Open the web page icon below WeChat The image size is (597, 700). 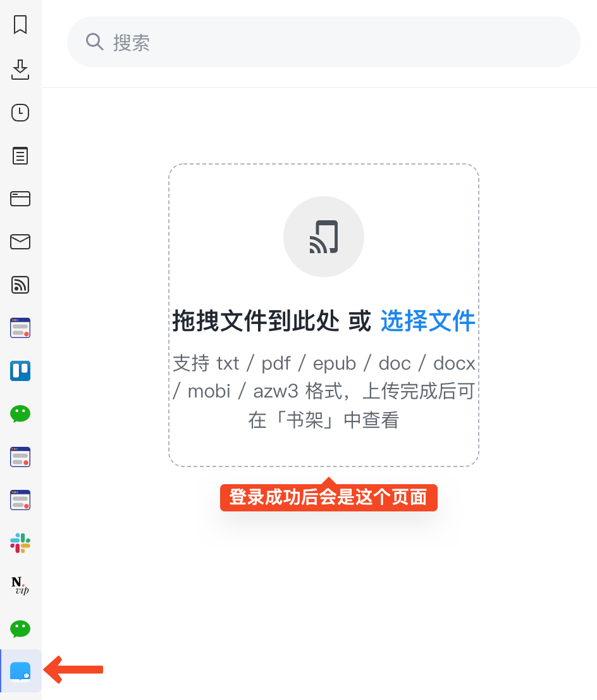click(x=20, y=457)
